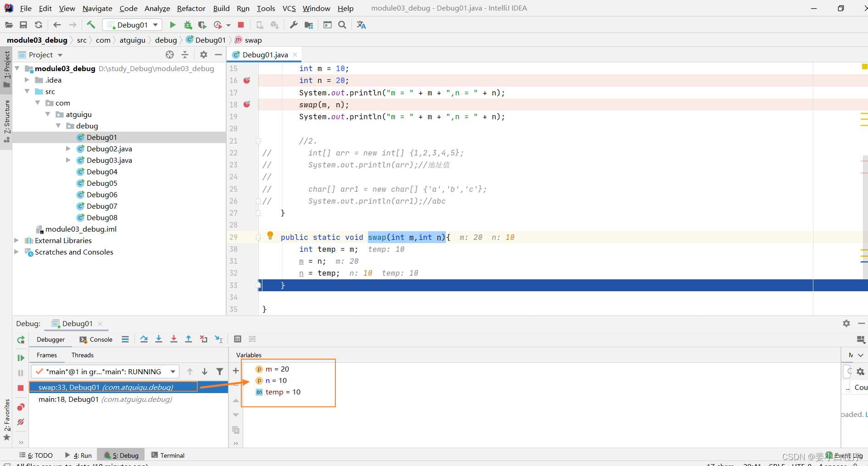Image resolution: width=868 pixels, height=466 pixels.
Task: Open the main thread selector dropdown
Action: [x=105, y=372]
